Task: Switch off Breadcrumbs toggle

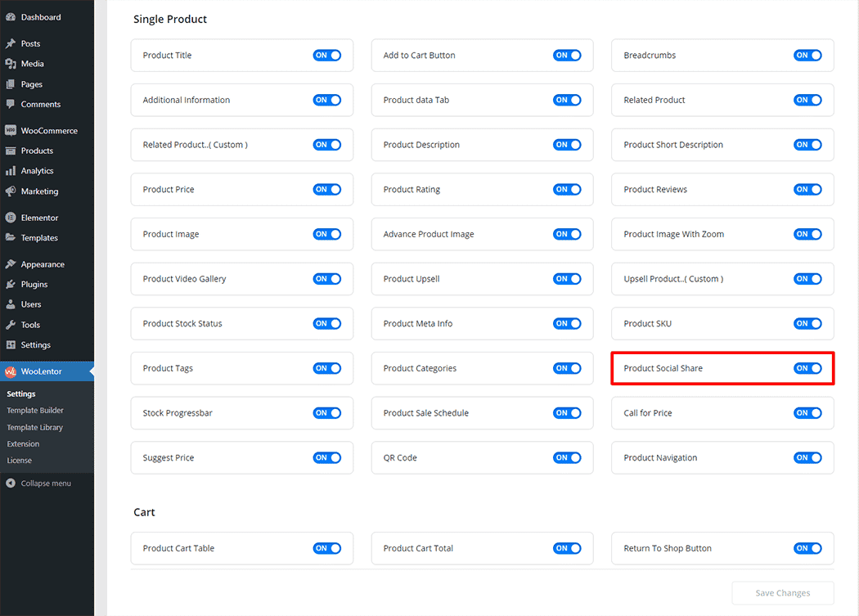Action: pos(807,56)
